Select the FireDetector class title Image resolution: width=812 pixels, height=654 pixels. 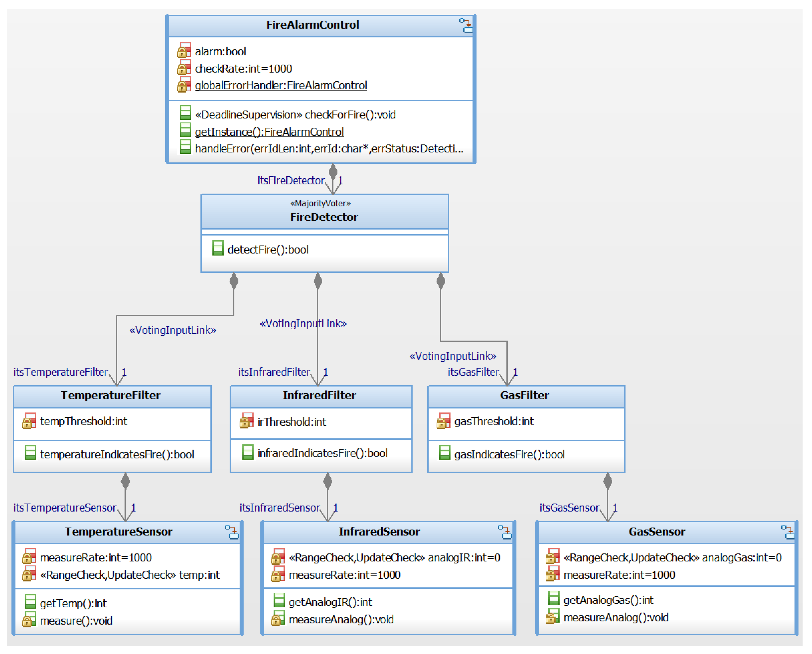coord(324,217)
